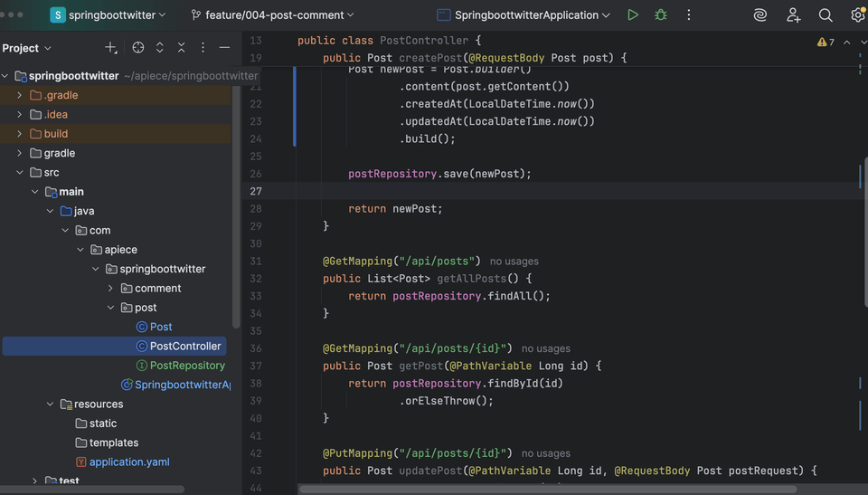
Task: Select the templates folder
Action: [107, 443]
